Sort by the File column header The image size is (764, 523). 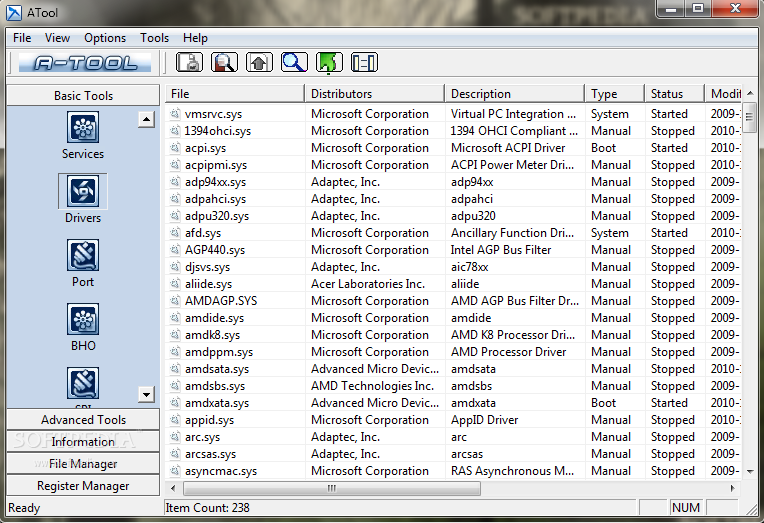235,94
